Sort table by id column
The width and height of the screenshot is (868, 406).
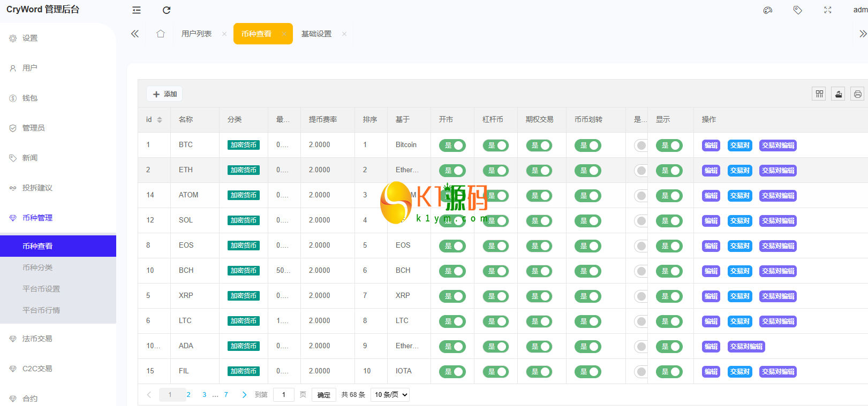(160, 120)
